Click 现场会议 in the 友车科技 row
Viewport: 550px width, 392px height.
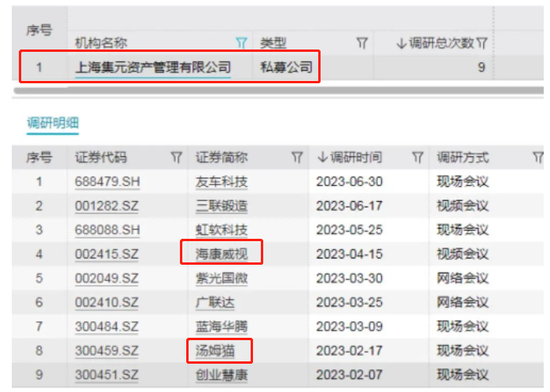click(463, 182)
